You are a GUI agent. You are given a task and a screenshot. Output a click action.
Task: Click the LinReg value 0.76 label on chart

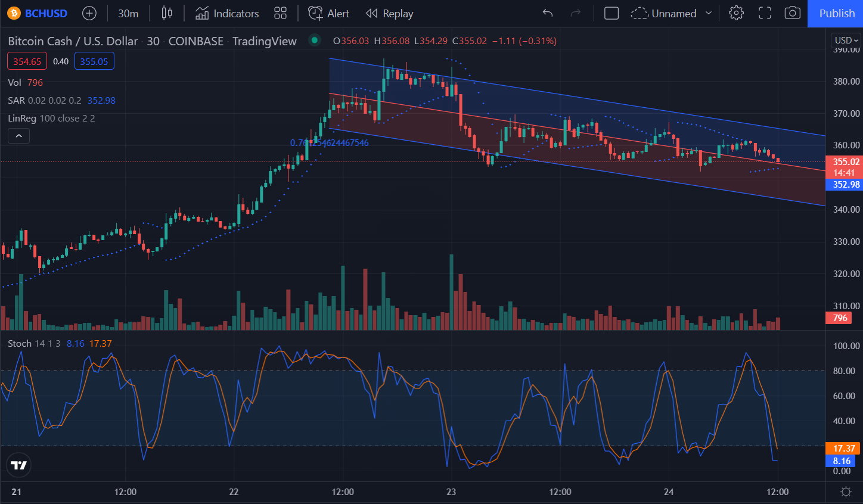[x=329, y=143]
